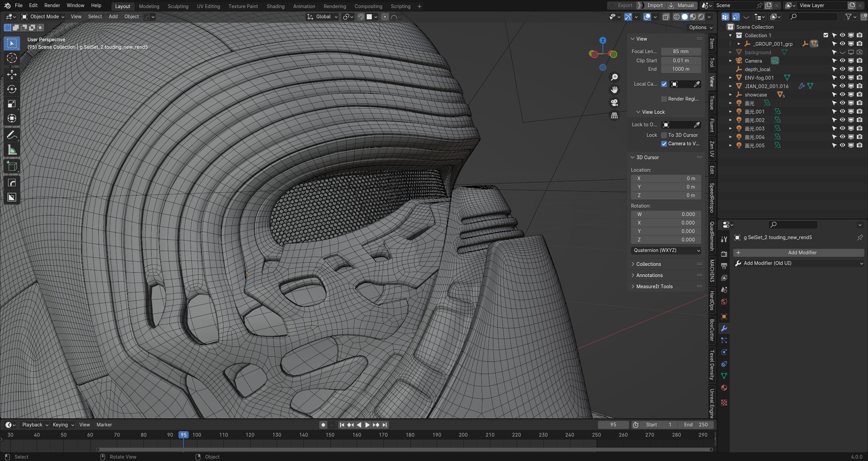The height and width of the screenshot is (461, 868).
Task: Hide ENV-fog.001 in the viewport
Action: coord(842,78)
